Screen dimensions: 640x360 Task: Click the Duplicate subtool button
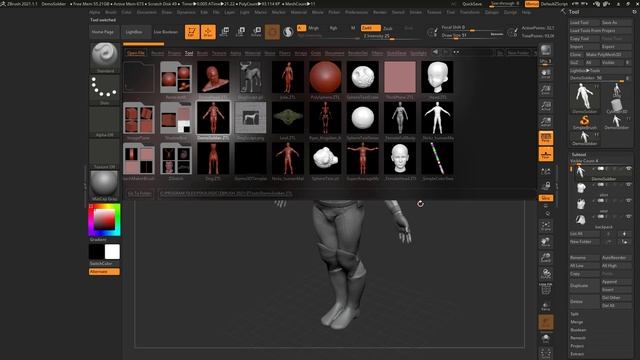(584, 286)
